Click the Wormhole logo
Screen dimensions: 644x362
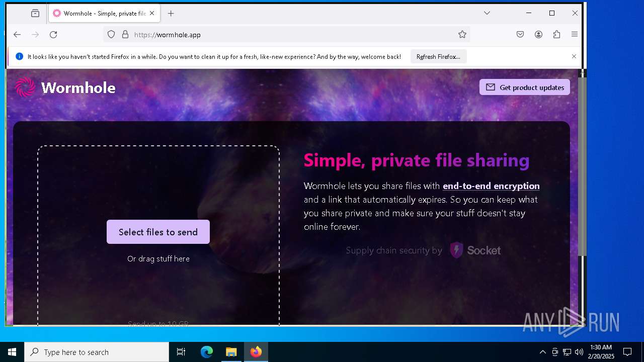pos(65,87)
